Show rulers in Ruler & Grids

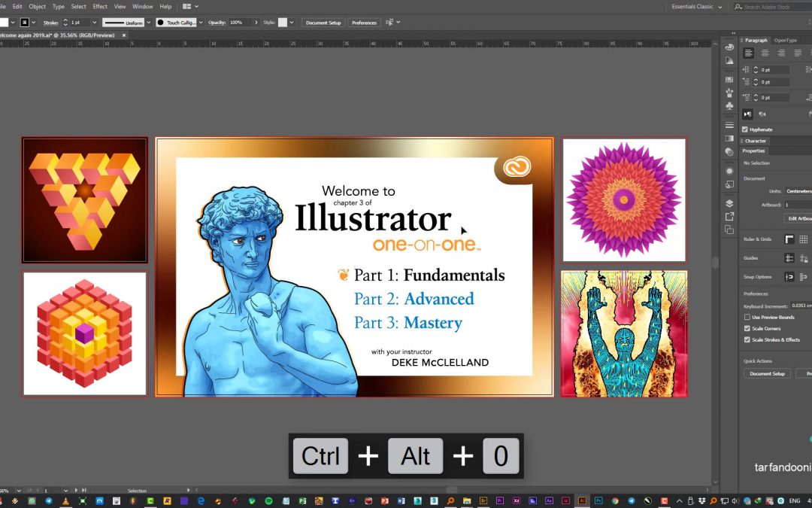(789, 239)
